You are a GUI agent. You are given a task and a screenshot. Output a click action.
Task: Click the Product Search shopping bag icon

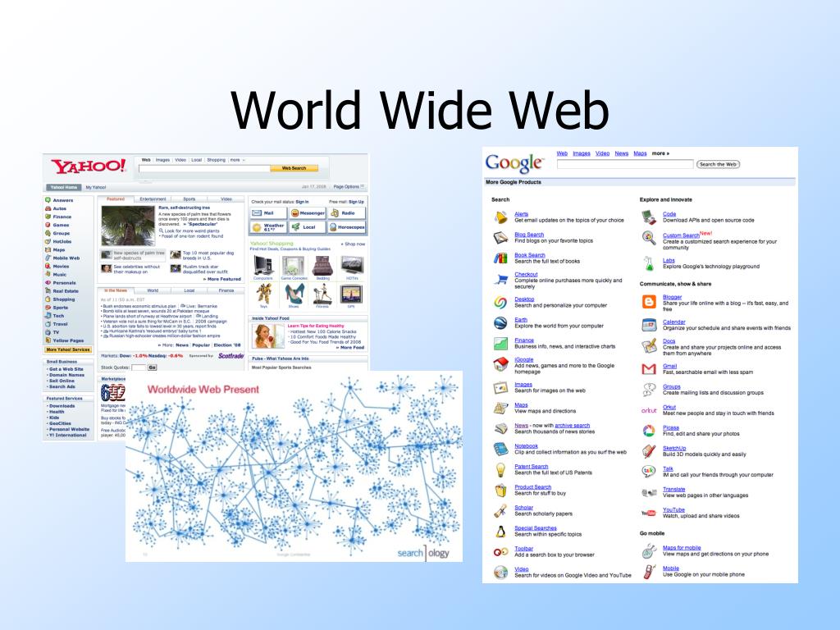coord(500,491)
